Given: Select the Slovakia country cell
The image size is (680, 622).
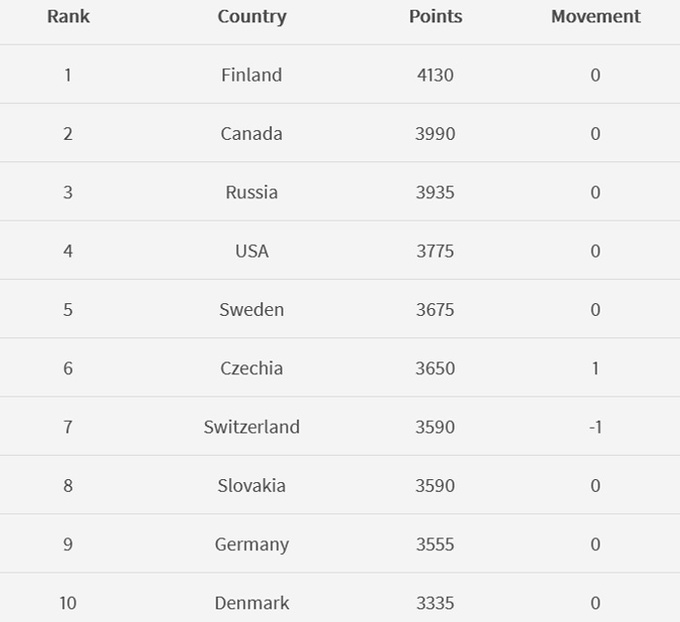Looking at the screenshot, I should point(252,486).
